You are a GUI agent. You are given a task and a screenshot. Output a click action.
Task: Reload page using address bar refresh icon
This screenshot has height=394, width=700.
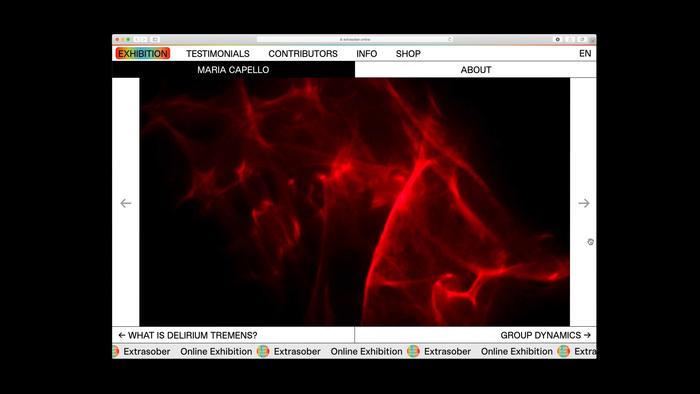pyautogui.click(x=450, y=39)
